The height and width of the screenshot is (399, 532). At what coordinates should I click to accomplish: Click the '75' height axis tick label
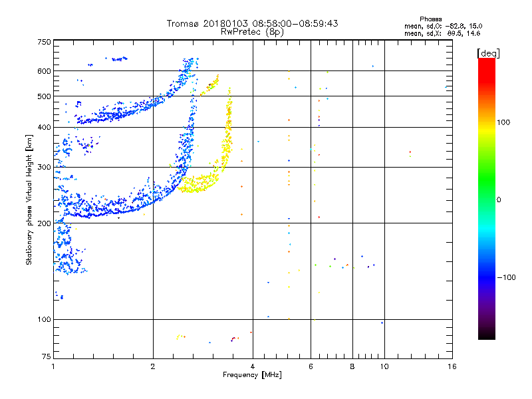click(47, 356)
